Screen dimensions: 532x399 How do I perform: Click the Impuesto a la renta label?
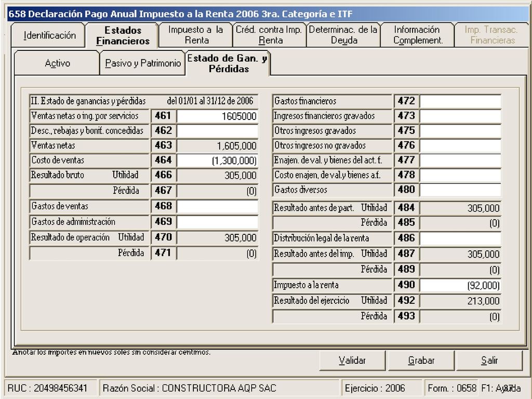pos(306,285)
